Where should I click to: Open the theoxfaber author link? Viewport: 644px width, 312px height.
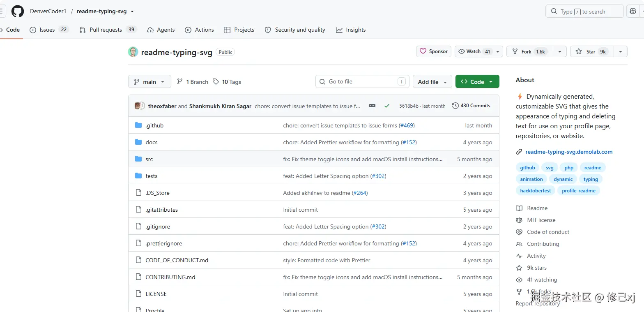coord(162,106)
